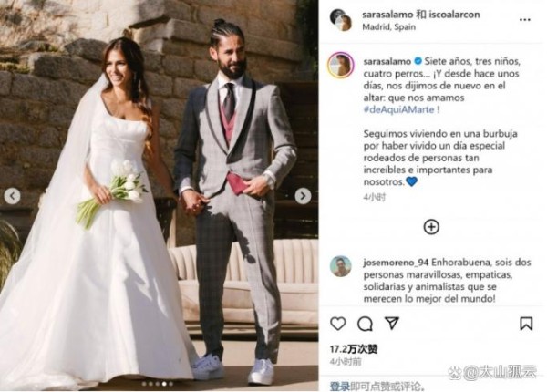Load more comments with plus circle
This screenshot has height=392, width=547.
click(431, 227)
